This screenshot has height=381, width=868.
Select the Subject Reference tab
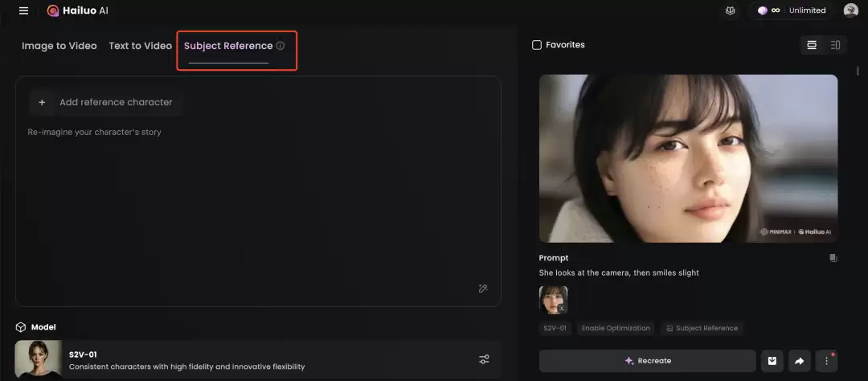point(228,46)
